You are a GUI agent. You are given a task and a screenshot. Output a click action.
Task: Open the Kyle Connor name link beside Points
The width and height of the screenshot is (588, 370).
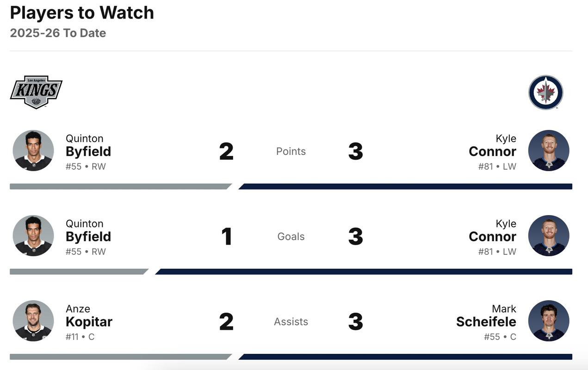492,151
